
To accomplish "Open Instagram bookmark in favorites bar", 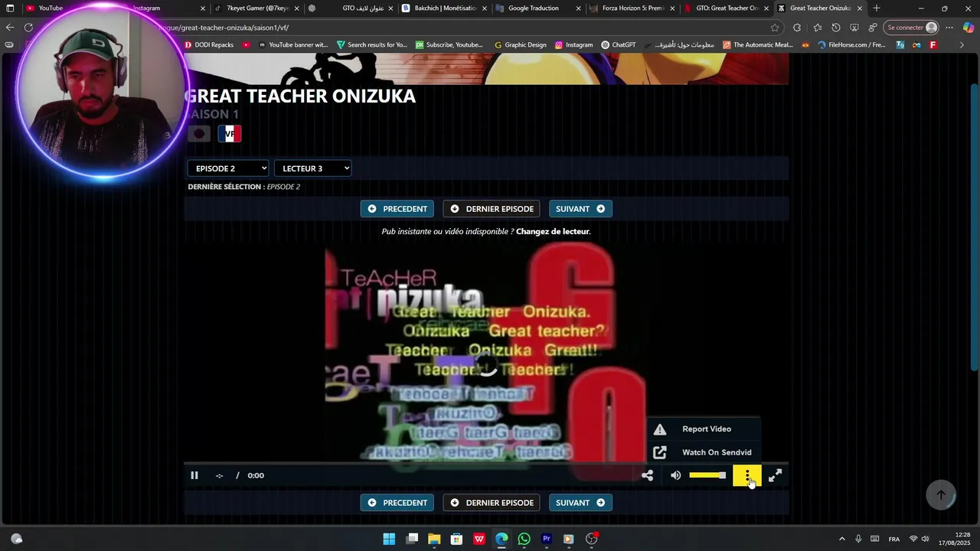I will (573, 45).
